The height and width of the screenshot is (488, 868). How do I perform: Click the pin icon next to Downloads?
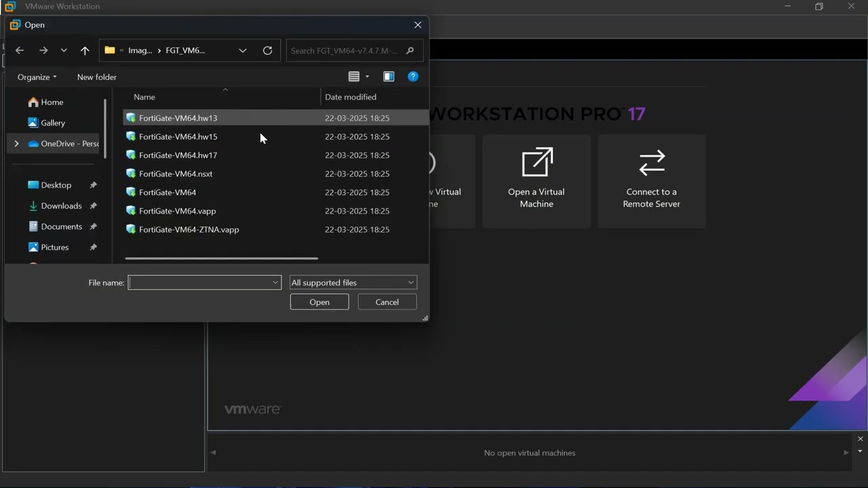(94, 206)
